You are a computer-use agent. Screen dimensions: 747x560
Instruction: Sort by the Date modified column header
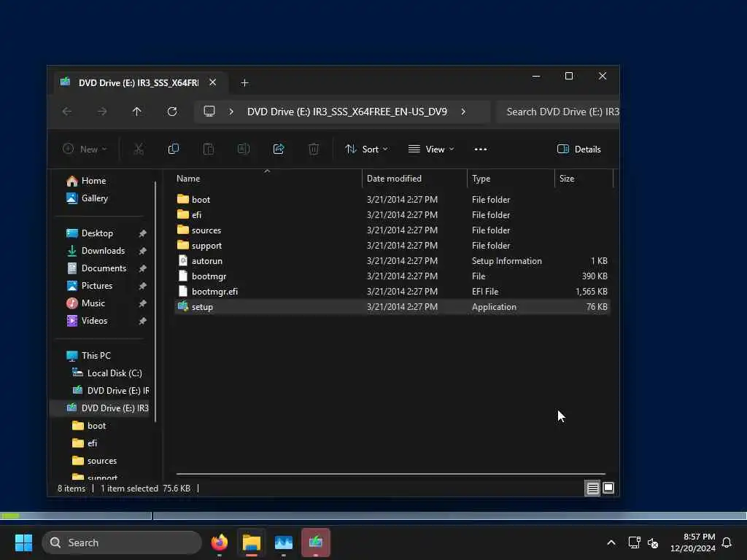point(414,179)
